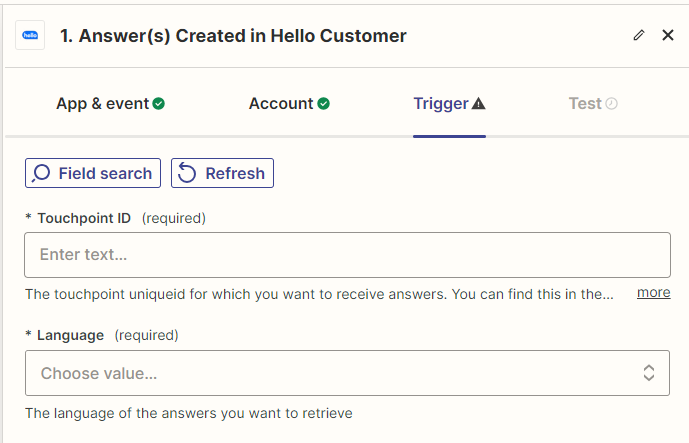Click the circular arrow refresh icon
The height and width of the screenshot is (443, 689).
(x=187, y=173)
